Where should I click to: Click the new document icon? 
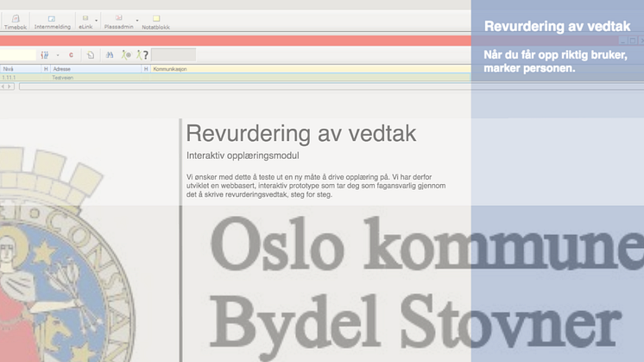pos(91,54)
